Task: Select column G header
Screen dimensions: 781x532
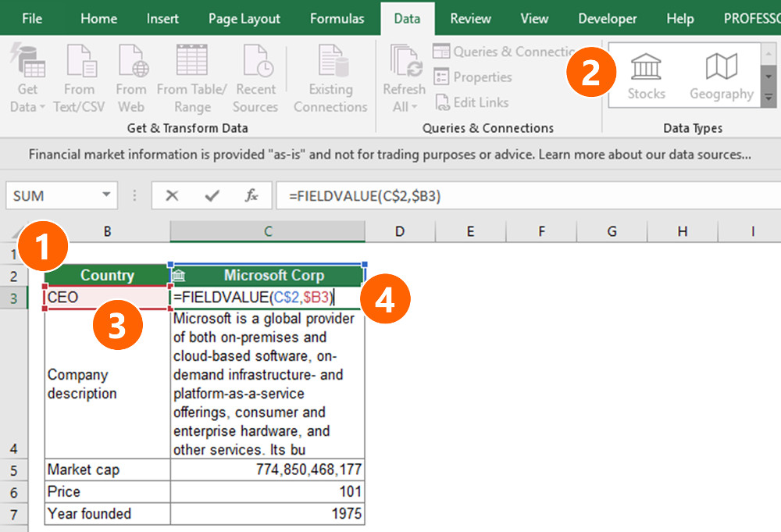Action: click(612, 232)
